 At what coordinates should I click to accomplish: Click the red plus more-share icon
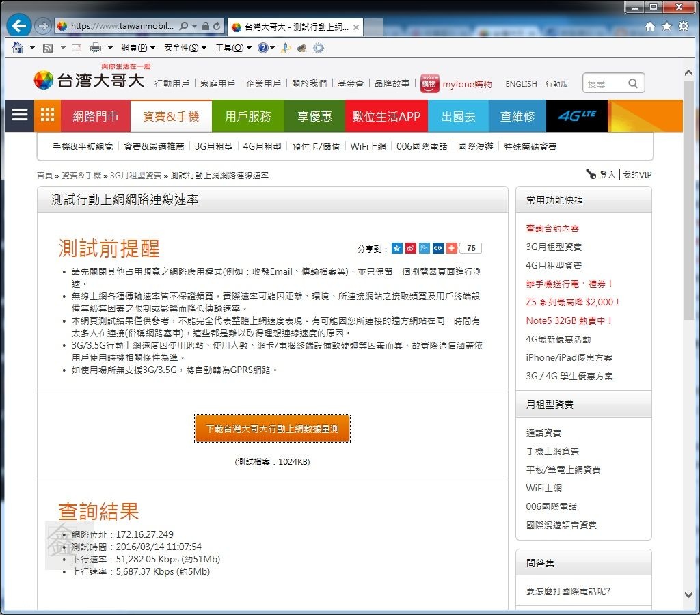[452, 248]
